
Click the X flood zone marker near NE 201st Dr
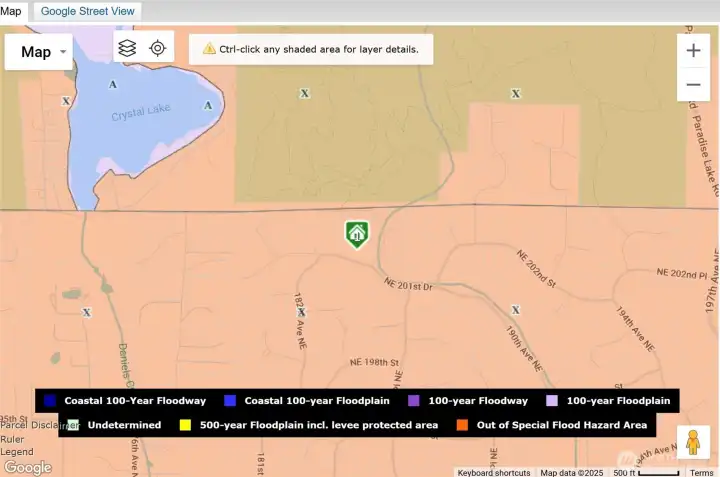pos(515,310)
